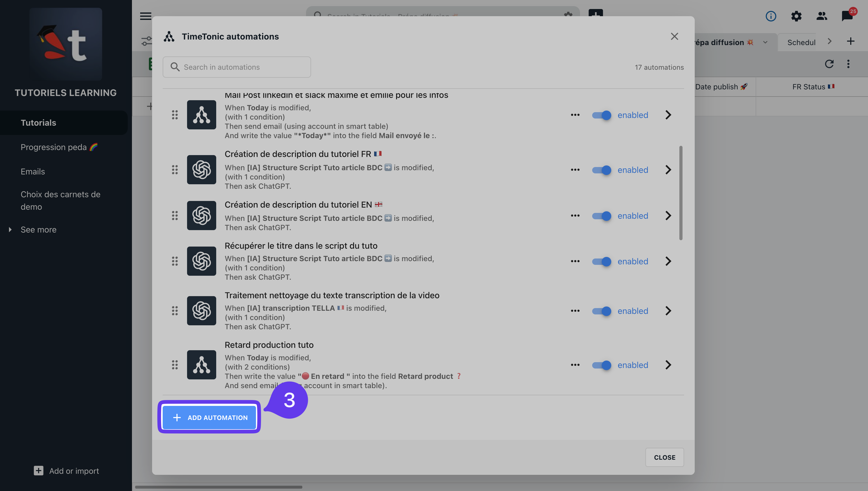Open the settings gear in top bar

[x=796, y=16]
